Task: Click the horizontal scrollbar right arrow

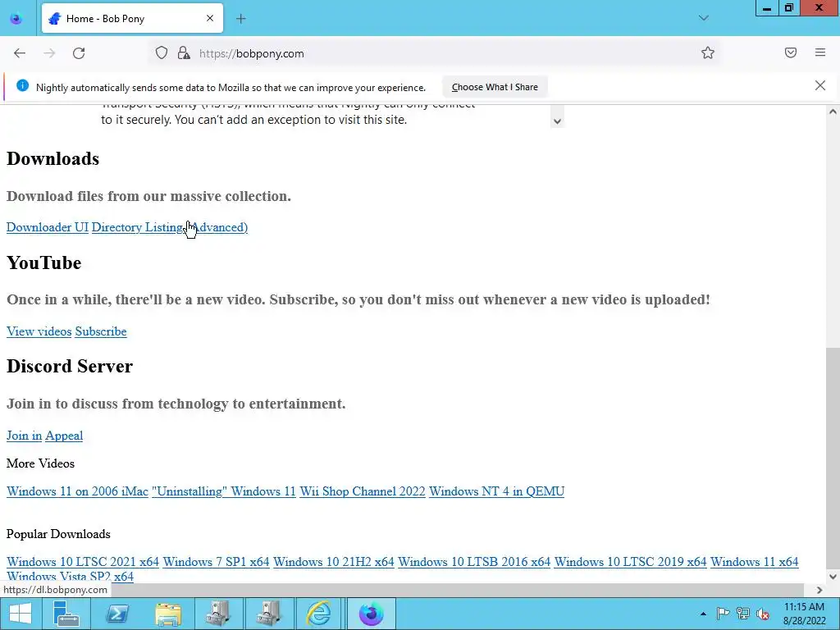Action: [x=819, y=590]
